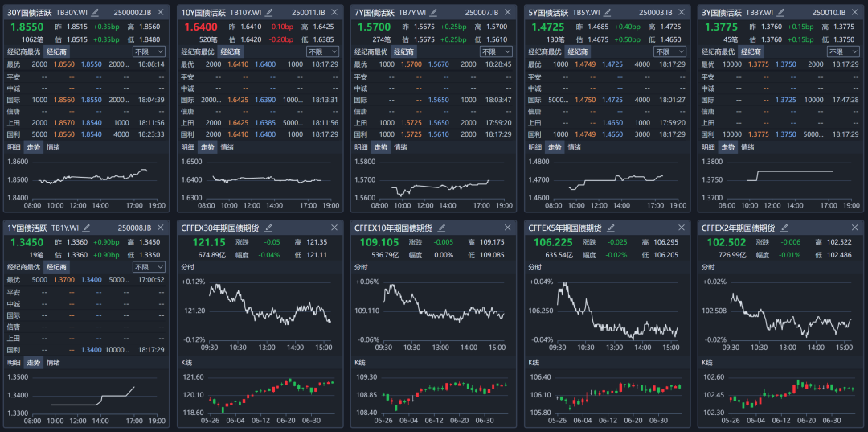Viewport: 868px width, 432px height.
Task: Select 走势 tab in 10Y国债活跃 panel
Action: [x=207, y=147]
